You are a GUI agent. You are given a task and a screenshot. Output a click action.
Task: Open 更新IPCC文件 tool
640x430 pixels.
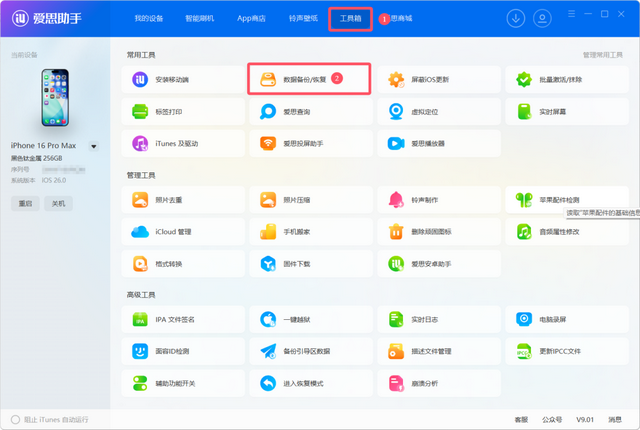567,351
